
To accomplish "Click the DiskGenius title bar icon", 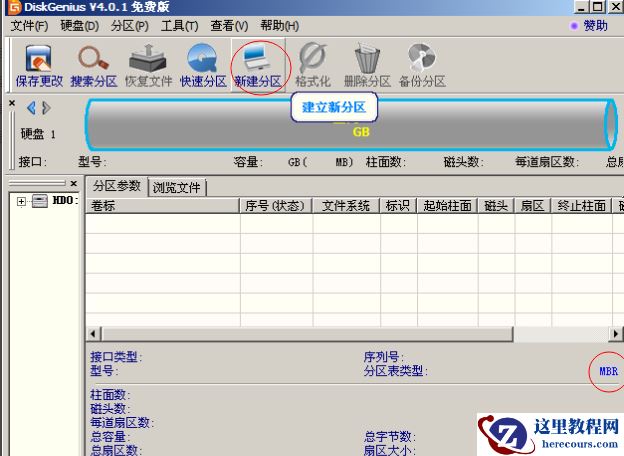I will pos(14,7).
